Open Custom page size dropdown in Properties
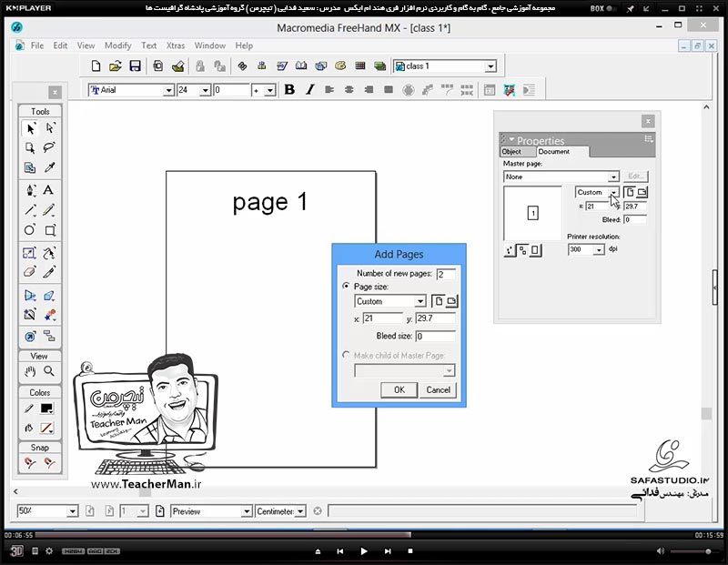728x565 pixels. point(613,192)
